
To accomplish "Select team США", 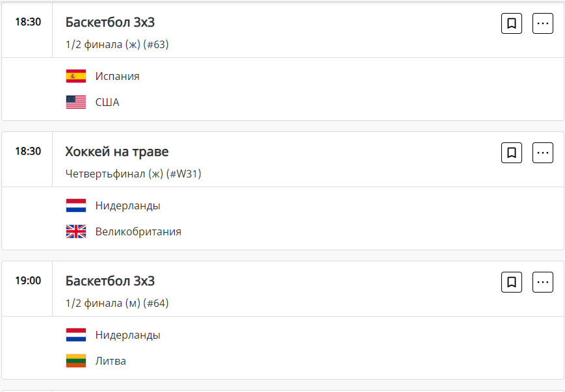I will click(x=107, y=102).
